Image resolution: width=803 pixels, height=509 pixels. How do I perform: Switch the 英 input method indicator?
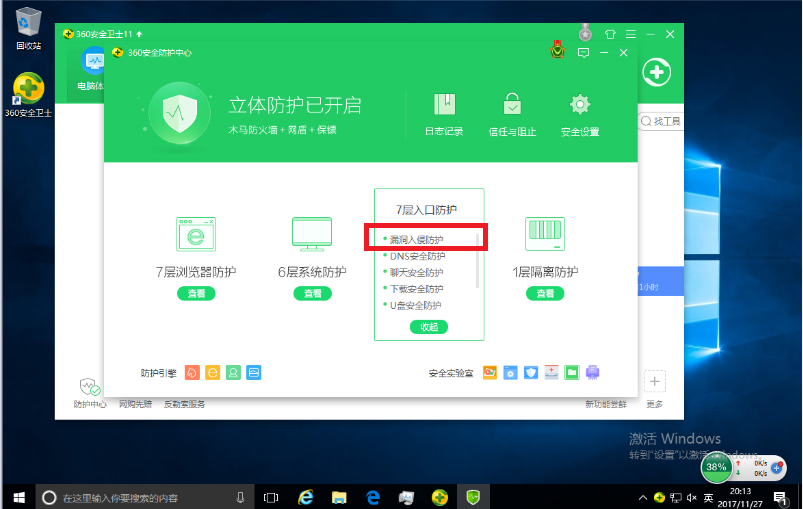click(708, 497)
